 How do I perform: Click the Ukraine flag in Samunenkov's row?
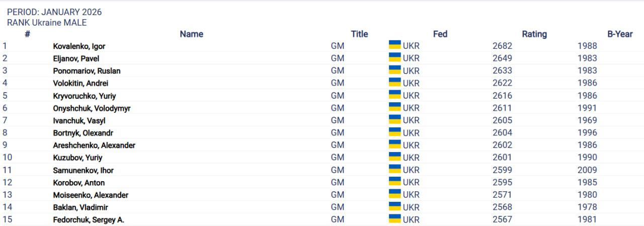click(394, 169)
